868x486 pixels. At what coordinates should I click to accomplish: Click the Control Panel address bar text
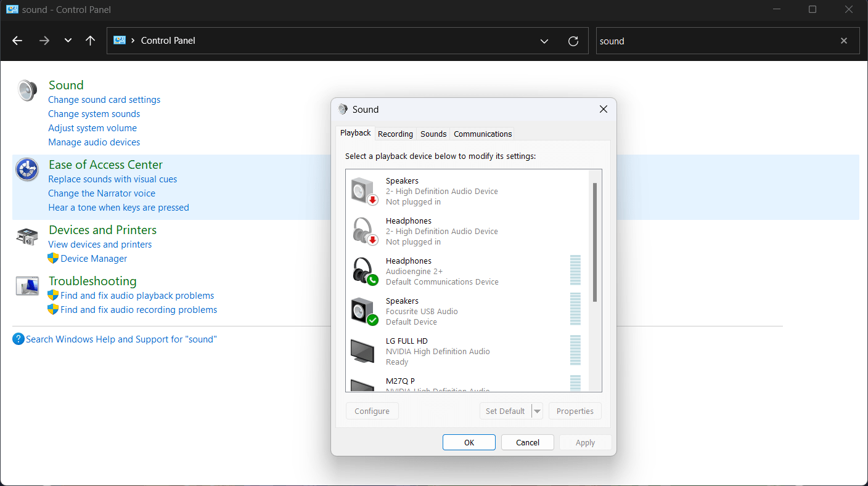coord(168,41)
